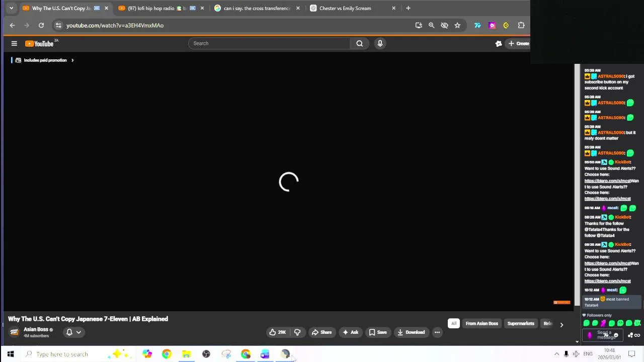This screenshot has height=362, width=644.
Task: Open File Explorer from the taskbar
Action: point(186,354)
